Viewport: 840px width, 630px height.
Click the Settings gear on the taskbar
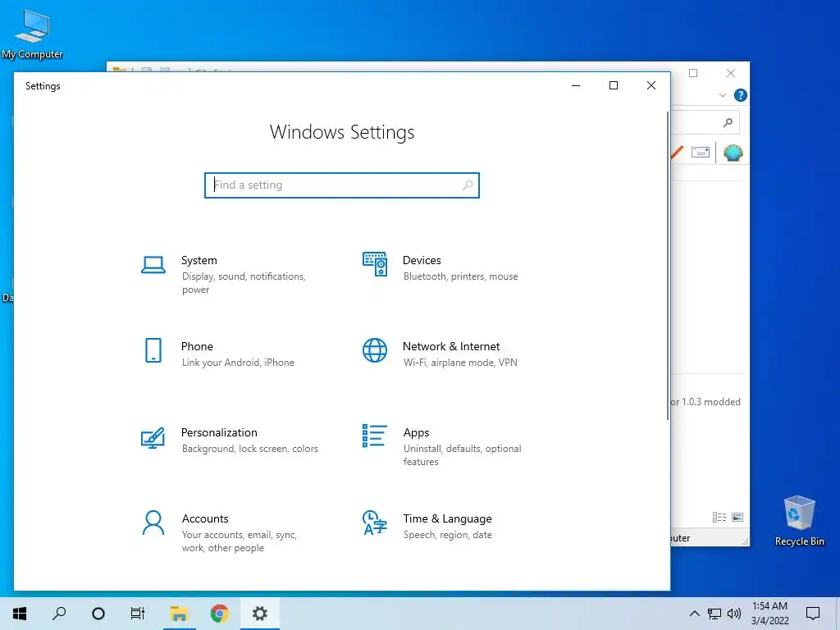click(x=260, y=614)
